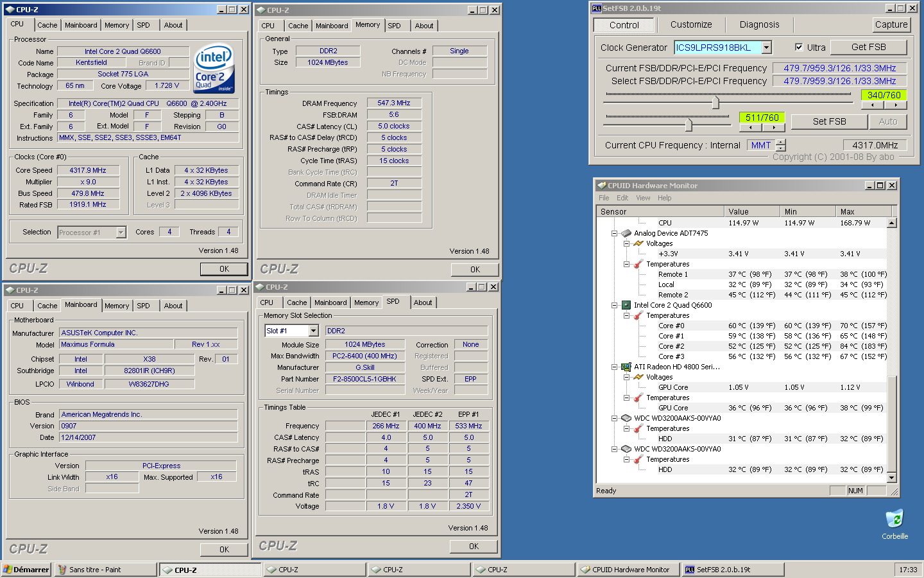This screenshot has height=578, width=924.
Task: Switch to Sans titre - Paint in taskbar
Action: coord(105,570)
